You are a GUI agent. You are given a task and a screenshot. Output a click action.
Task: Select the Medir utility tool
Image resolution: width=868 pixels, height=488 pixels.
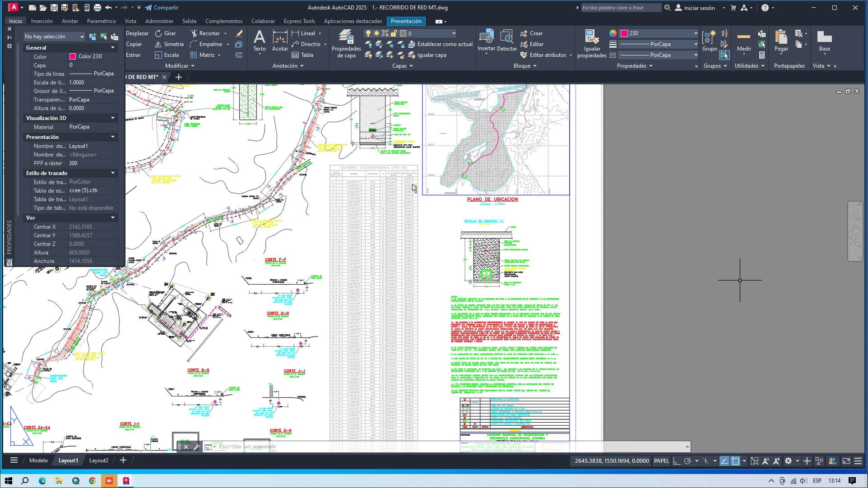743,41
